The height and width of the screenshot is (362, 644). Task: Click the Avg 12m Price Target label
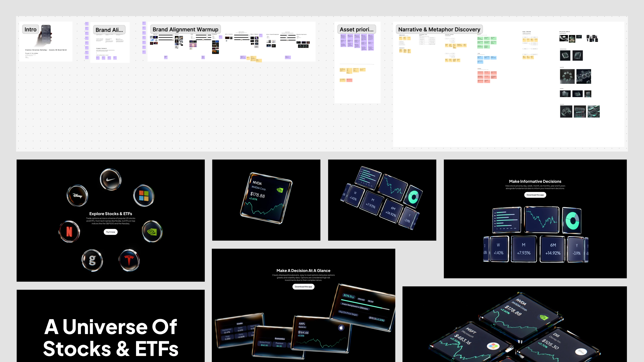pos(348,313)
